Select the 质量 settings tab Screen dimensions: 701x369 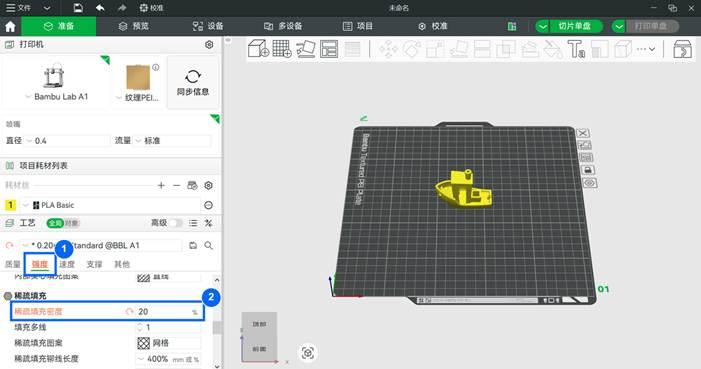pos(13,264)
